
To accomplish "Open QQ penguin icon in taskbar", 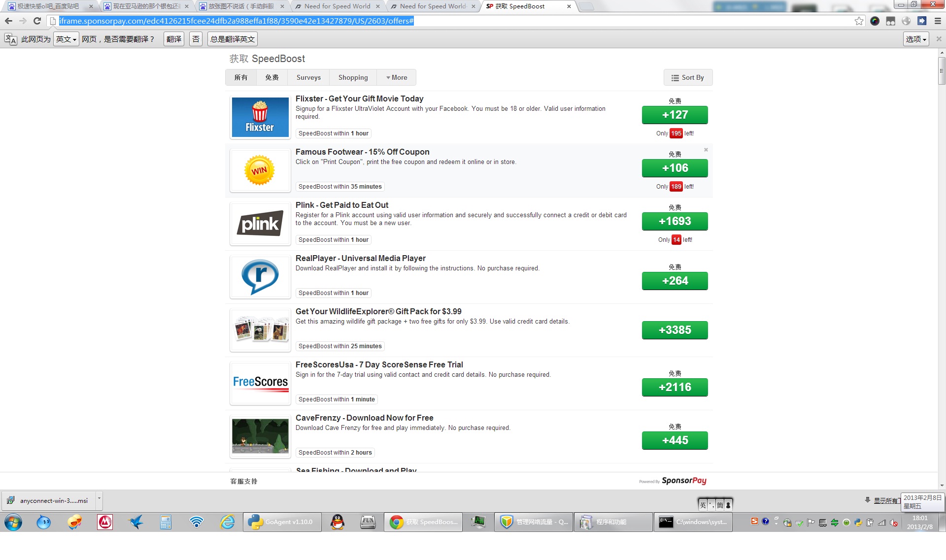I will [x=338, y=522].
